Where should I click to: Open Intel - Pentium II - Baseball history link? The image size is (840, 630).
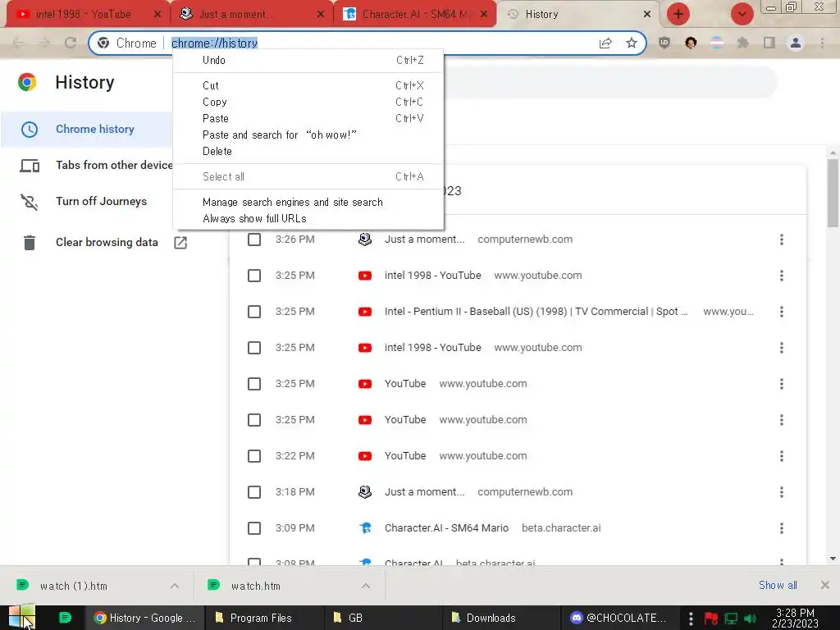(x=536, y=312)
